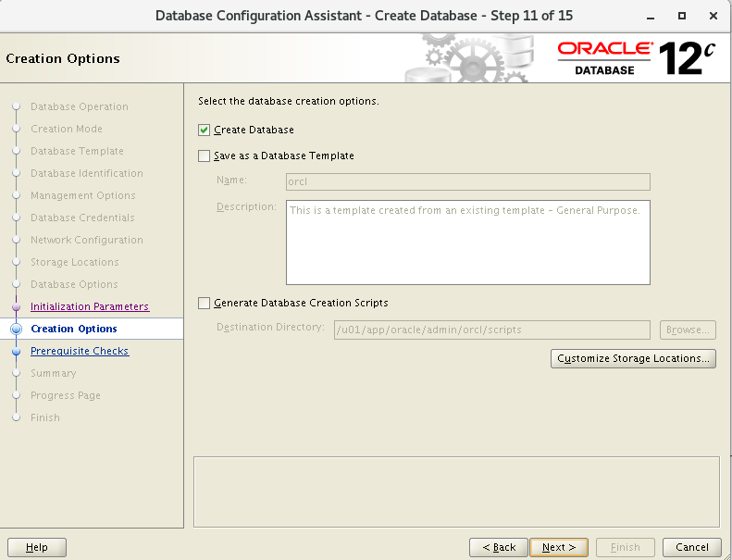The height and width of the screenshot is (560, 732).
Task: Enable Save as a Database Template
Action: tap(204, 156)
